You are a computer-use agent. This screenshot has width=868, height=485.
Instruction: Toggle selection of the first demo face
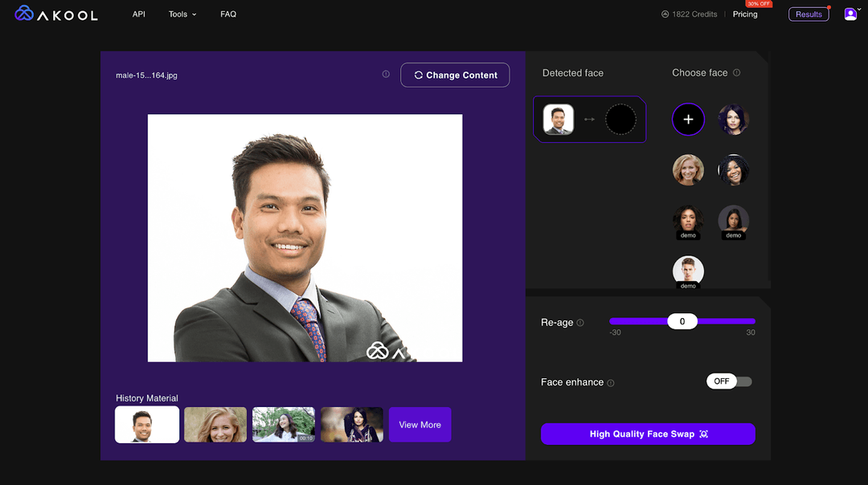click(x=688, y=222)
